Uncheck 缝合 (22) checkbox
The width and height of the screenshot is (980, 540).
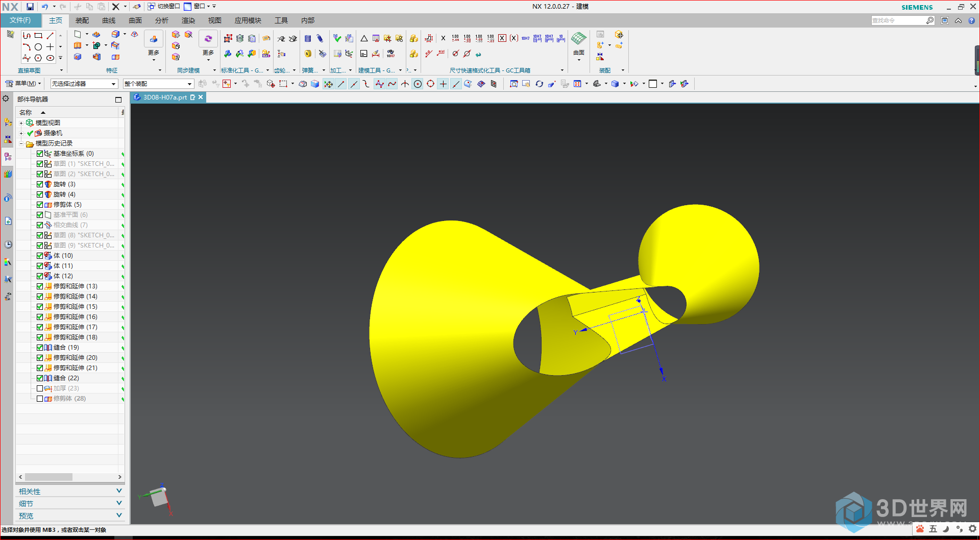pos(40,378)
